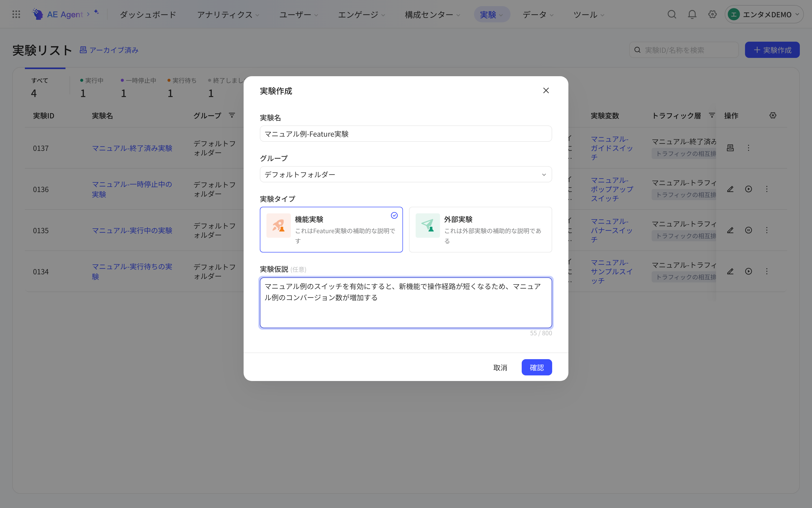This screenshot has height=508, width=812.
Task: Go to ダッシュボード in the top nav
Action: click(148, 14)
